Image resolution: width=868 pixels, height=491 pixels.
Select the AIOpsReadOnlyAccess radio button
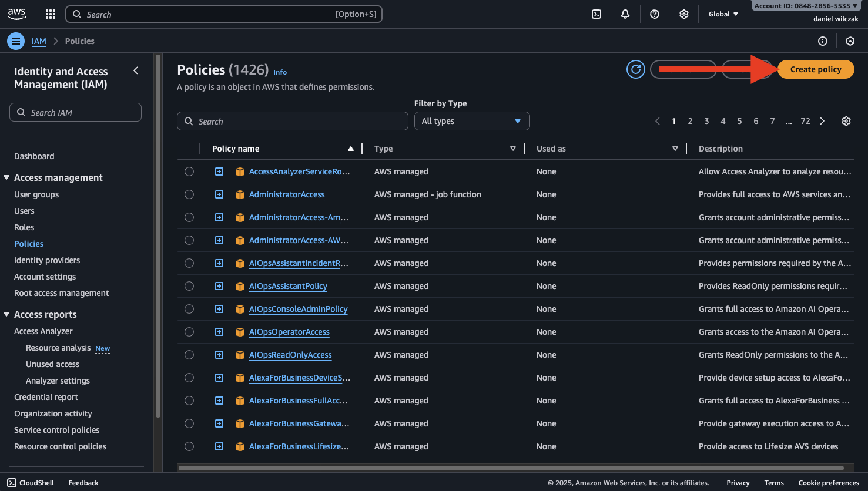[189, 355]
